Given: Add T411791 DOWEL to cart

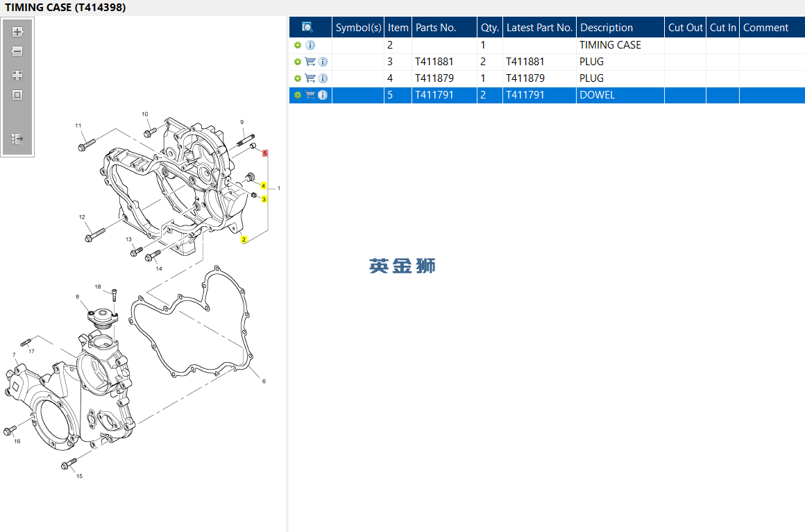Looking at the screenshot, I should pyautogui.click(x=310, y=95).
